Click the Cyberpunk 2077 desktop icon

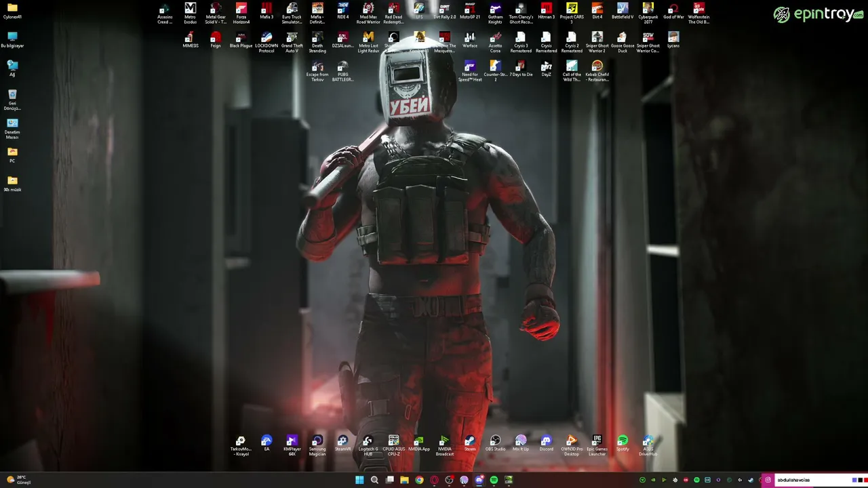[648, 13]
